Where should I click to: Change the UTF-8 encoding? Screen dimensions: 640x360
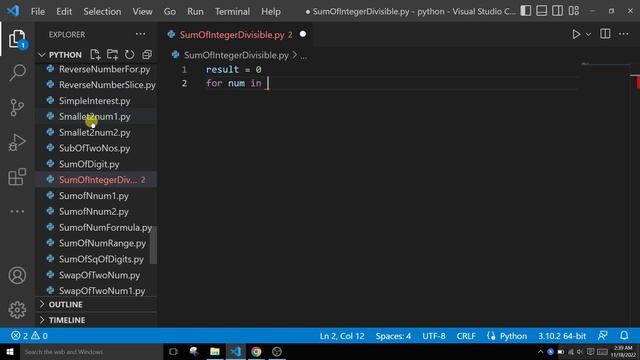[x=433, y=336]
